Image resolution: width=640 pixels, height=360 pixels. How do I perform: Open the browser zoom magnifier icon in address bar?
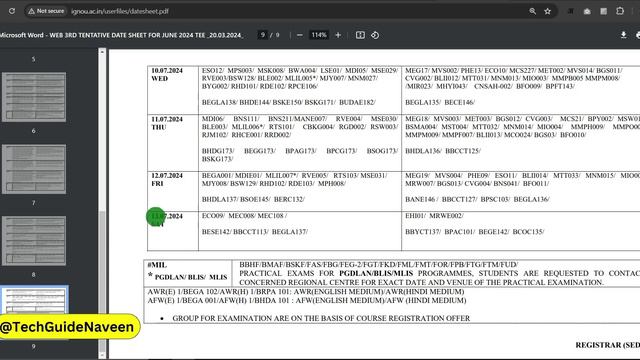coord(532,11)
